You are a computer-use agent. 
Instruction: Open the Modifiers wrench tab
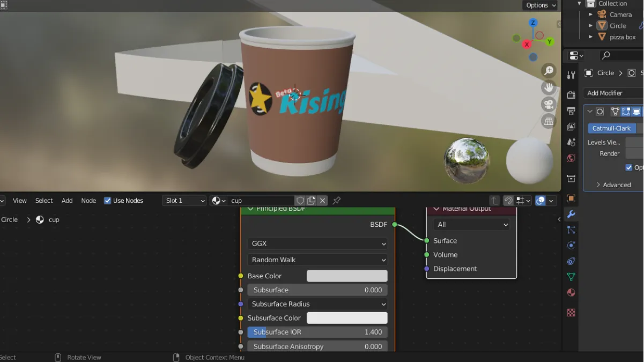point(571,214)
